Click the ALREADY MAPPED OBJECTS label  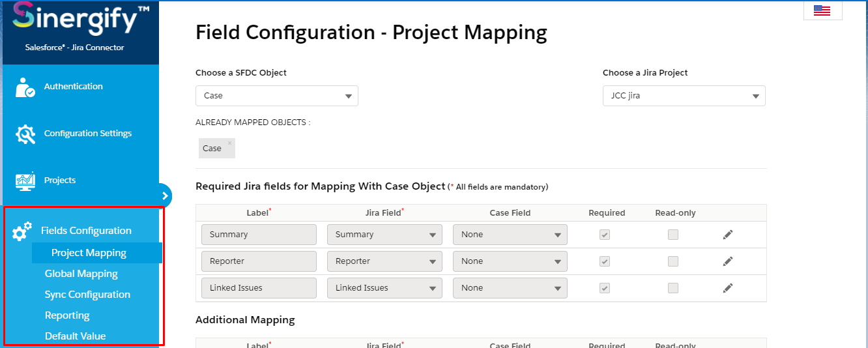click(253, 123)
